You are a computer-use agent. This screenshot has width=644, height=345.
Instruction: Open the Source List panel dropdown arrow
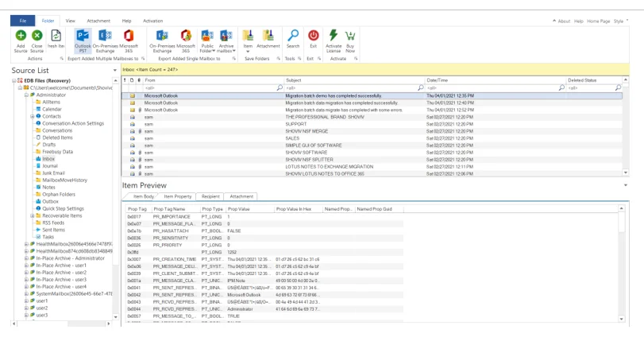[x=114, y=70]
